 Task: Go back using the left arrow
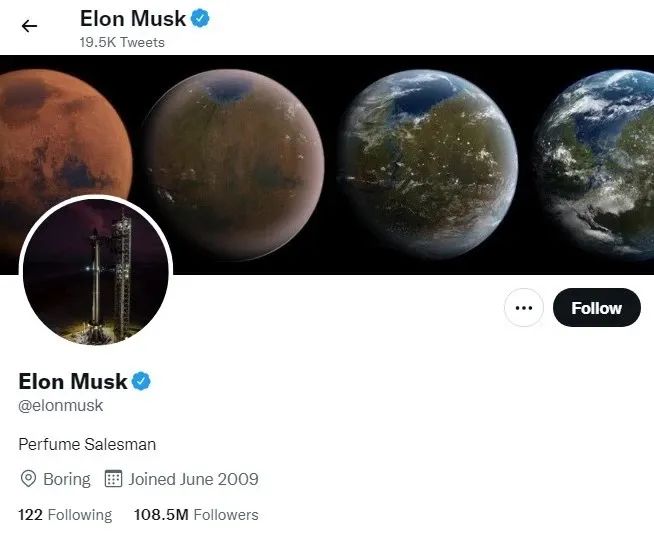pos(29,26)
